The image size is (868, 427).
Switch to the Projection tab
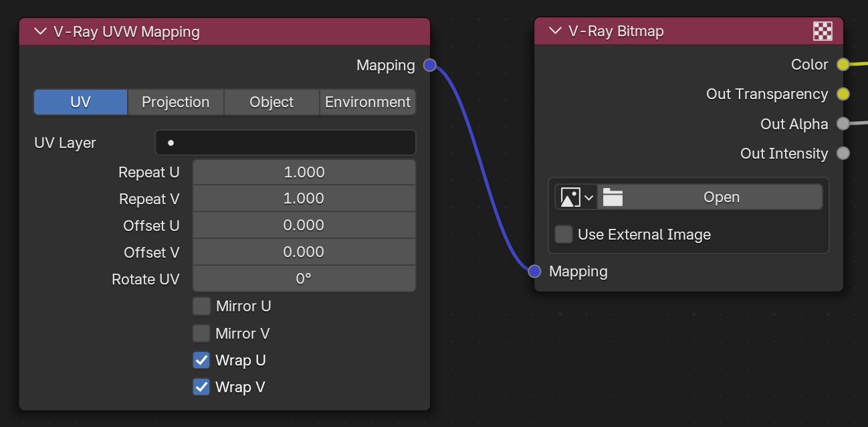click(175, 102)
